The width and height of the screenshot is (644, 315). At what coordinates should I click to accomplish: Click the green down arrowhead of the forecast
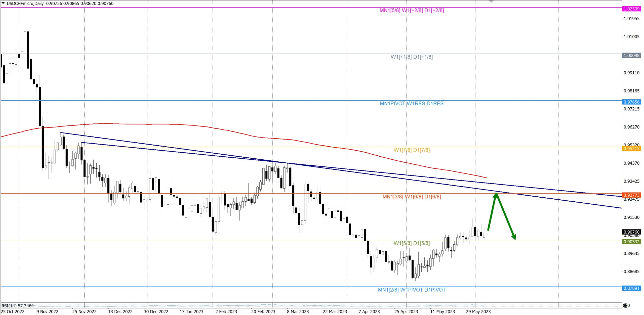coord(514,237)
